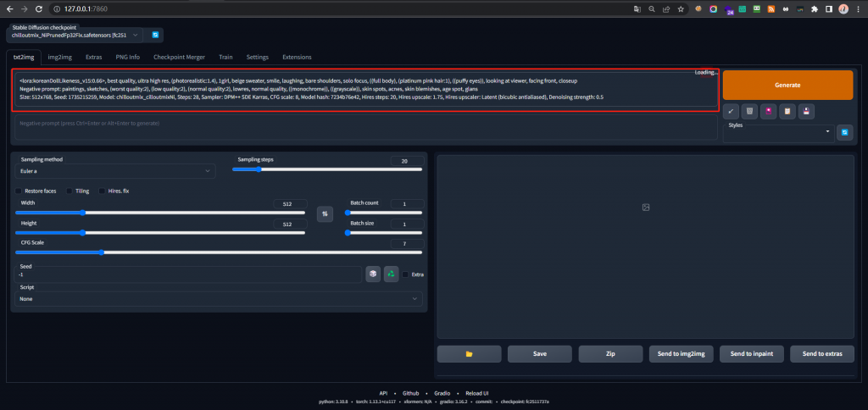This screenshot has height=410, width=868.
Task: Click into the Seed input field
Action: 188,274
